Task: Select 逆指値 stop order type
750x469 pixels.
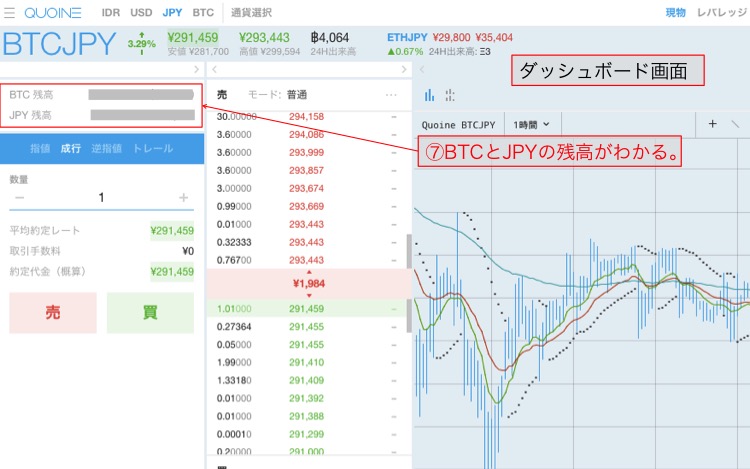Action: pos(106,149)
